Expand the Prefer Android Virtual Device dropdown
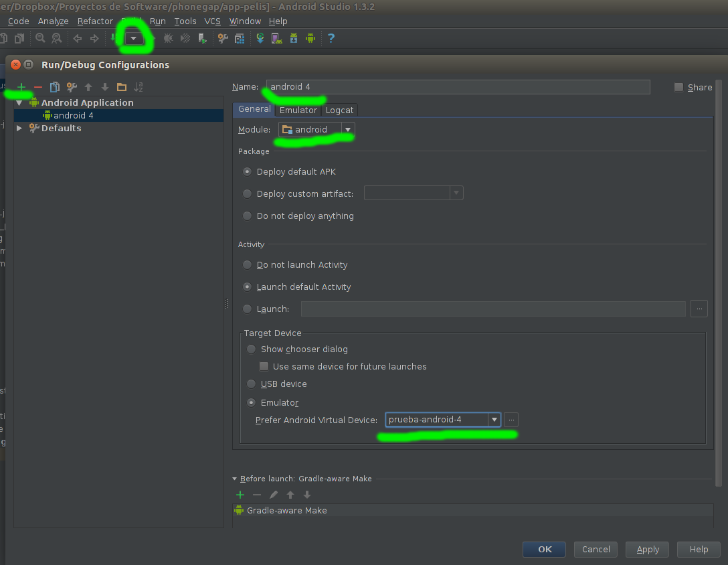The image size is (728, 565). click(494, 420)
